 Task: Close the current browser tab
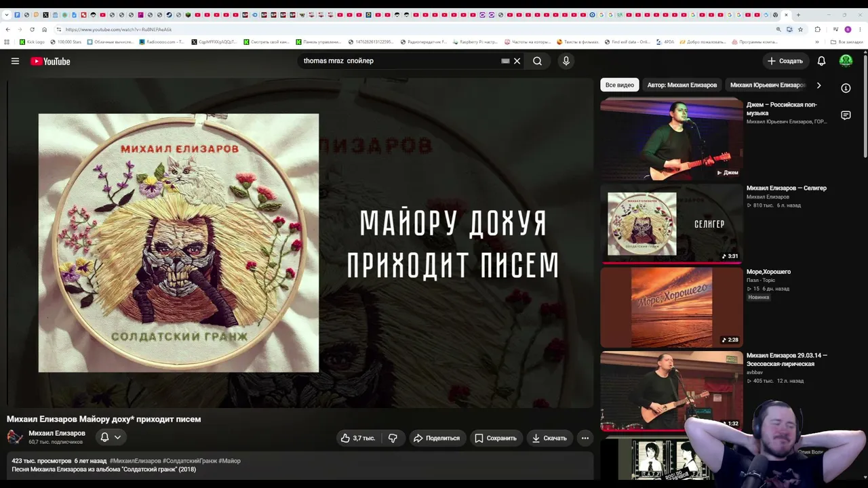pyautogui.click(x=787, y=15)
